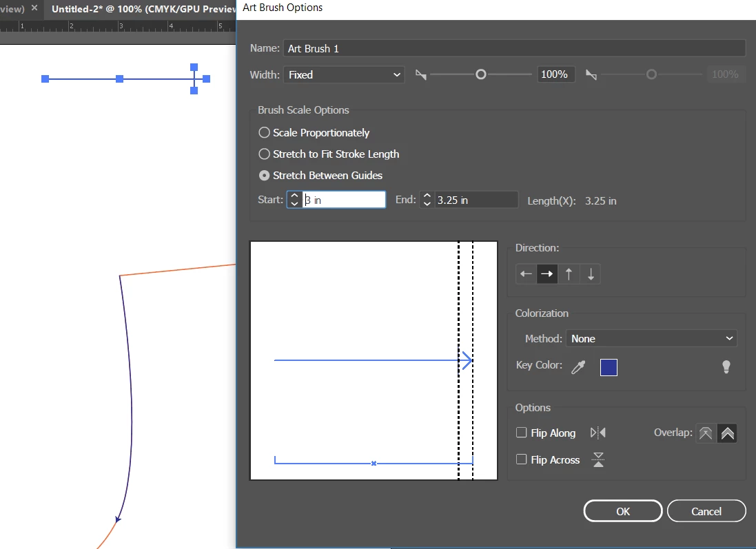Click the disabled maximum width slider handle

(651, 74)
